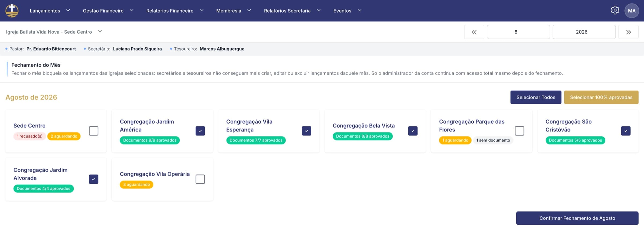Click the '3 aguardando' badge
The height and width of the screenshot is (244, 644).
[137, 185]
